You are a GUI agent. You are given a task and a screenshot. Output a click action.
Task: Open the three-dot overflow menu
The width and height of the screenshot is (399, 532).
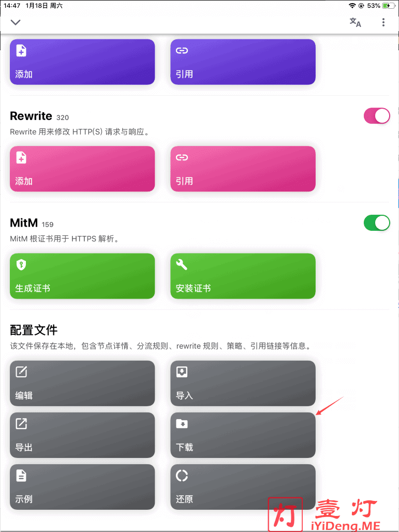coord(383,22)
